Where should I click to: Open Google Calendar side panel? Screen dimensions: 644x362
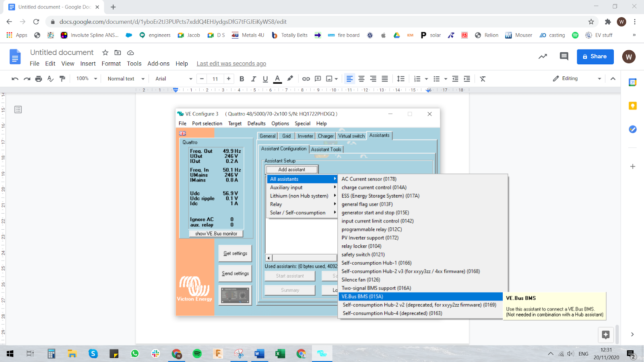click(633, 82)
